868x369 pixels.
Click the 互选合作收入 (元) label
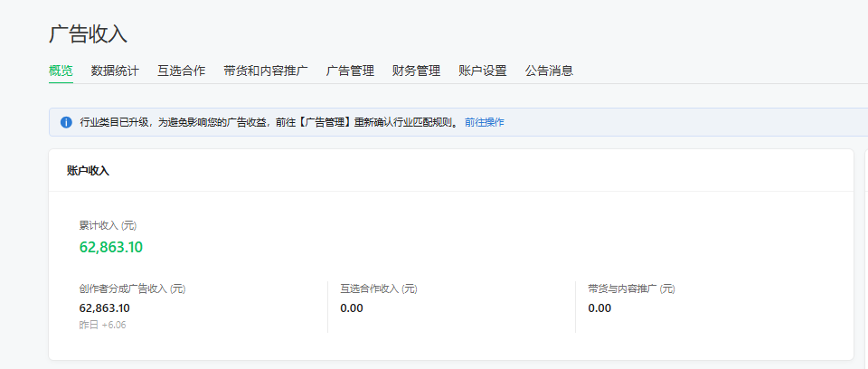pos(379,289)
